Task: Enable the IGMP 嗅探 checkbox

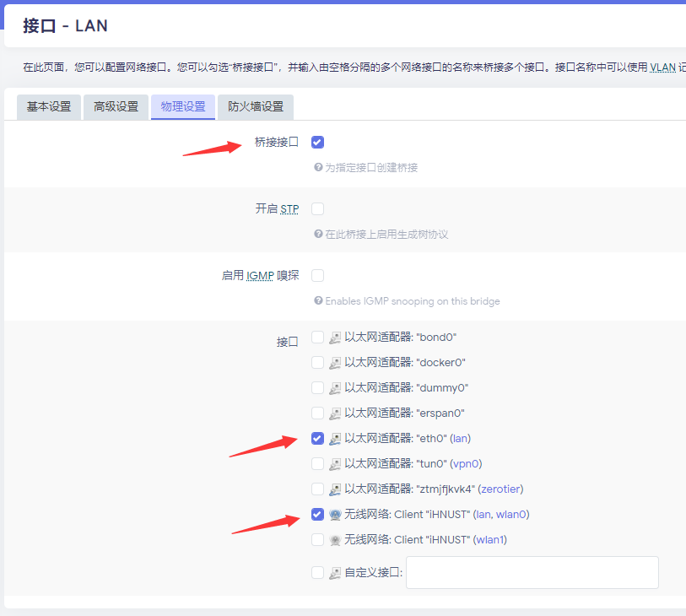Action: (317, 276)
